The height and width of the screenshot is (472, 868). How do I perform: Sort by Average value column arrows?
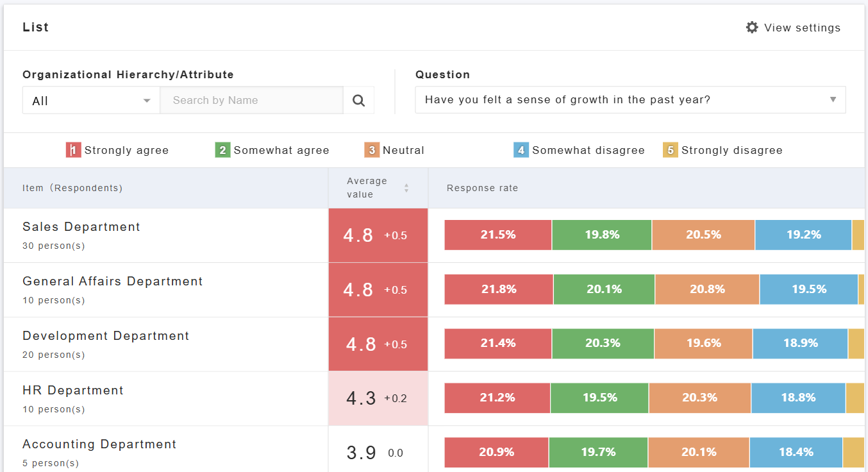[406, 188]
